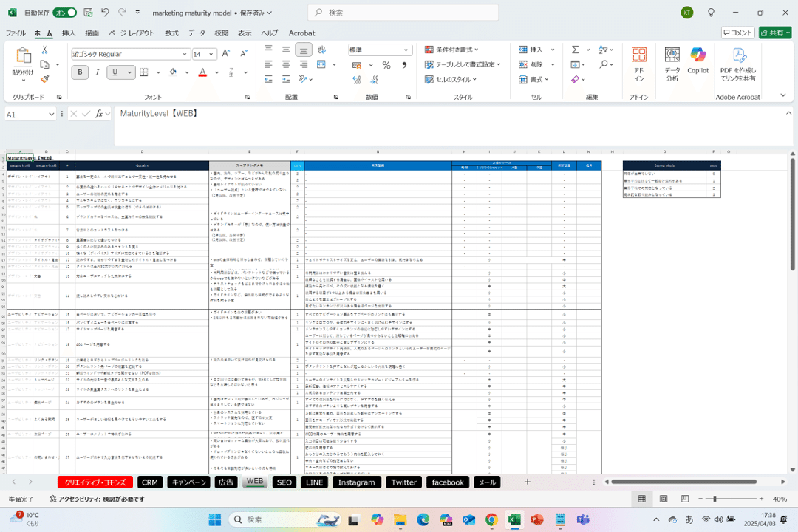The width and height of the screenshot is (798, 532).
Task: Select Normal view in status bar
Action: (642, 499)
